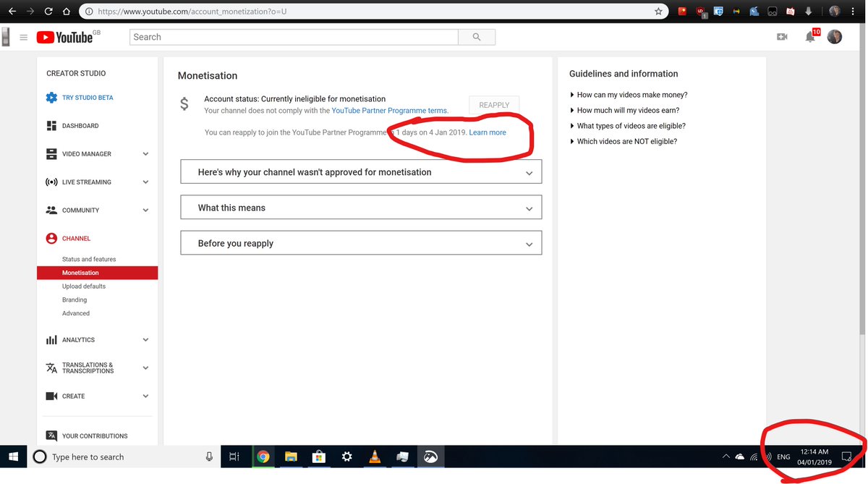Open Task View on the taskbar
868x484 pixels.
(234, 457)
